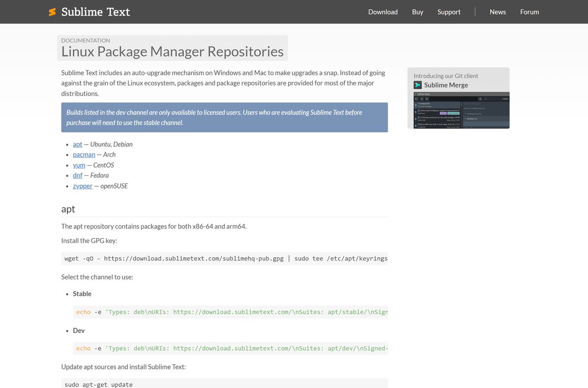Viewport: 588px width, 388px height.
Task: Click the Sublime Merge promo title
Action: tap(446, 85)
